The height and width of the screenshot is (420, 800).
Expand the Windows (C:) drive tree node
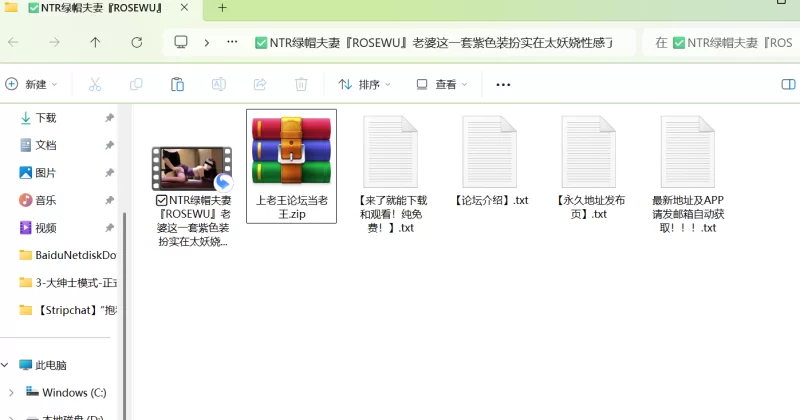pos(11,393)
